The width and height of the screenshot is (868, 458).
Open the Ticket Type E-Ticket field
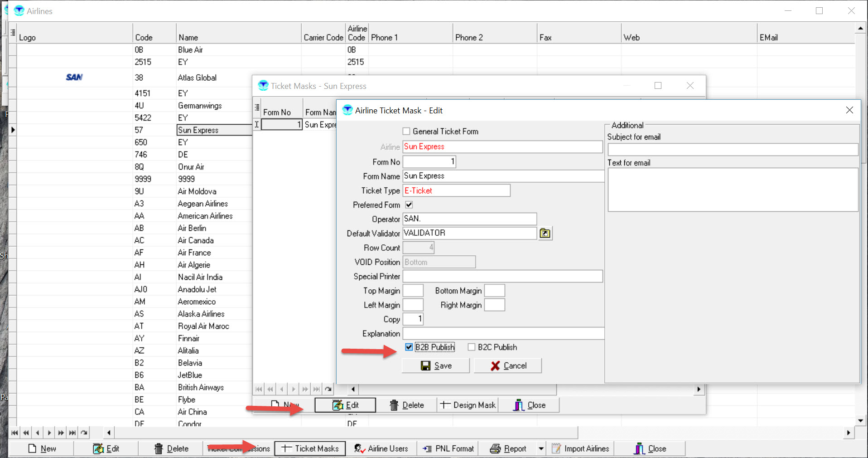coord(456,191)
